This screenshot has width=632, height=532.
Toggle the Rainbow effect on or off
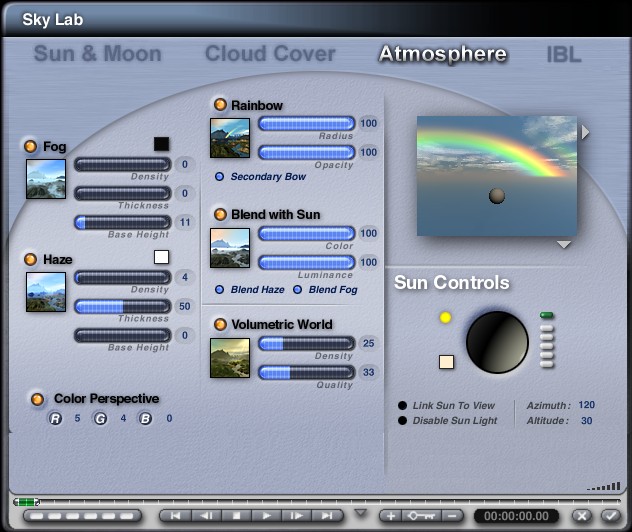219,105
